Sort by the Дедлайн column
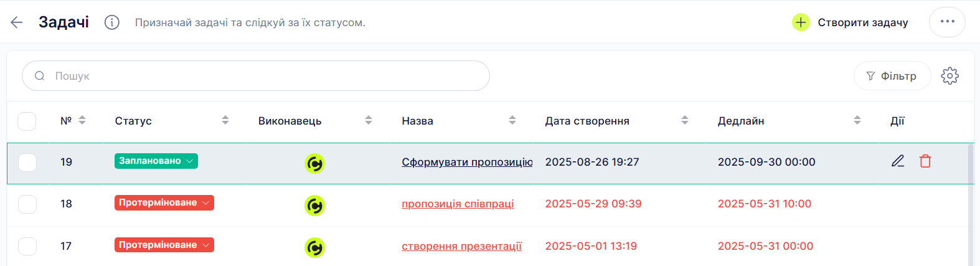Viewport: 980px width, 266px height. [857, 120]
